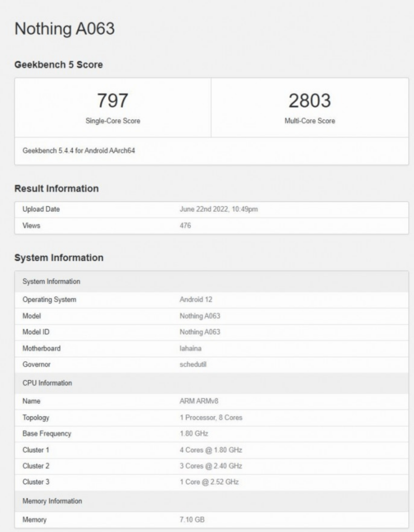Click the Geekbench 5 Score heading
This screenshot has width=414, height=532.
point(58,65)
